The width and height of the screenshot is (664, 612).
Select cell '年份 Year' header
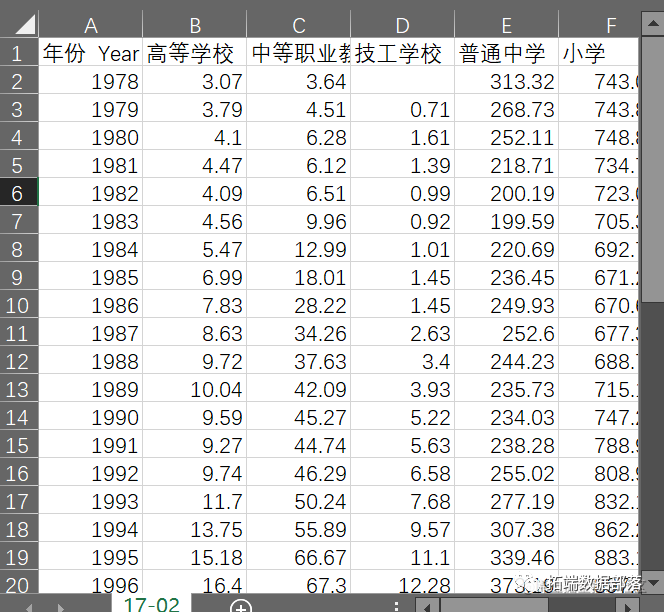(91, 52)
